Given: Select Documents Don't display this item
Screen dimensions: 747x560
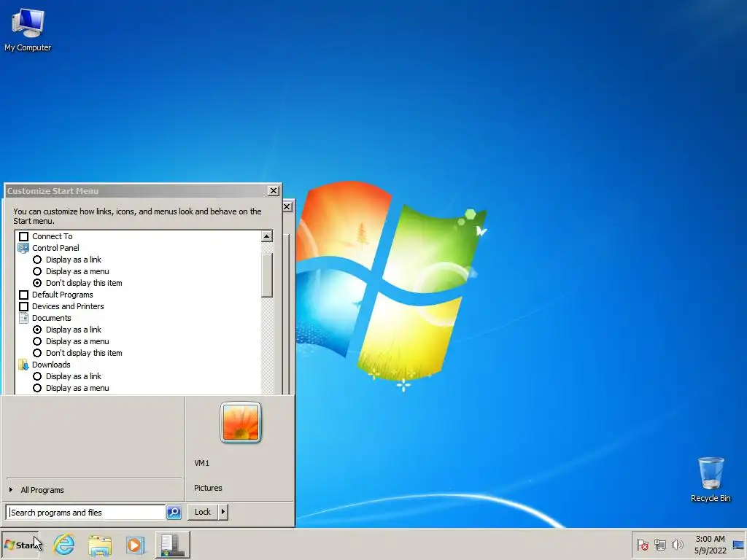Looking at the screenshot, I should (x=37, y=353).
